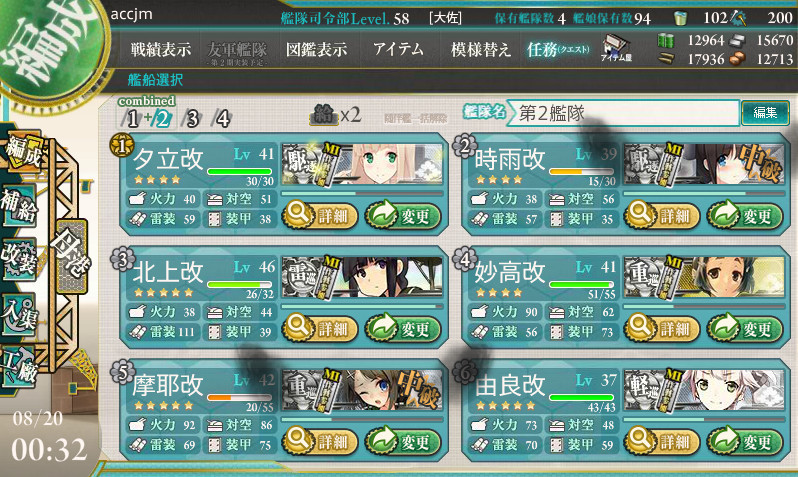Click 変更 change for 由良改
798x477 pixels.
coord(745,441)
